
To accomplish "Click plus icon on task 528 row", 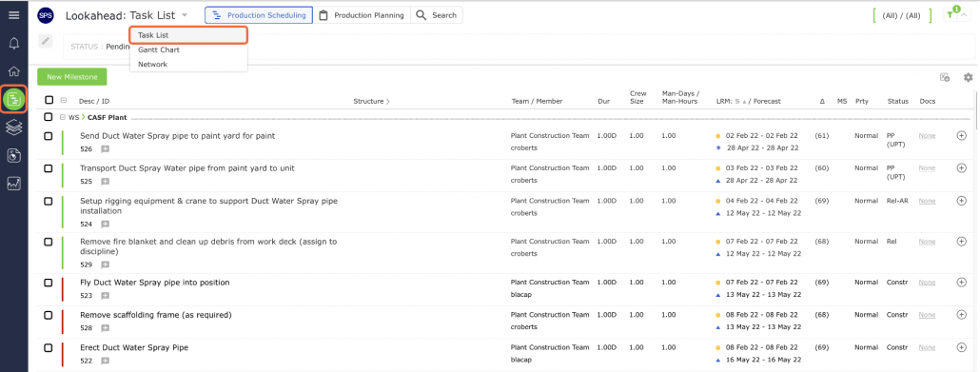I will coord(961,315).
